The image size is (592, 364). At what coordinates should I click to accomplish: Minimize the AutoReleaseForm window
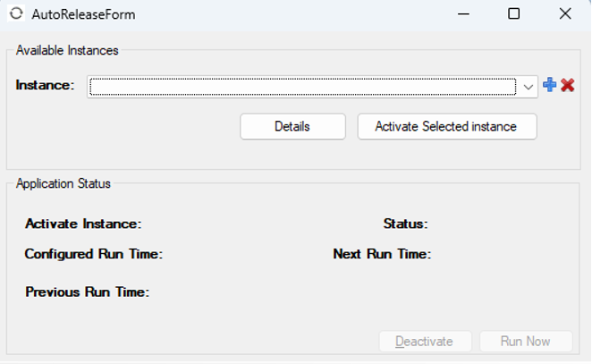tap(463, 14)
